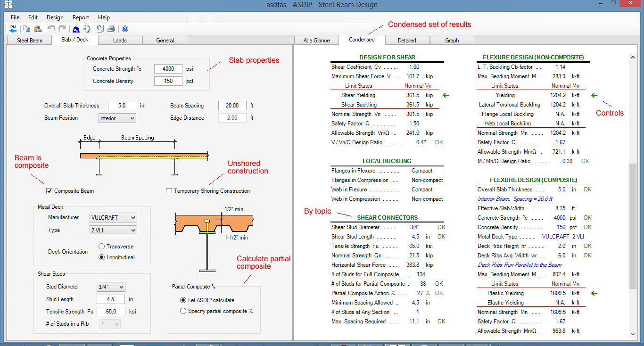This screenshot has width=644, height=346.
Task: Switch to the General tab
Action: click(x=165, y=41)
